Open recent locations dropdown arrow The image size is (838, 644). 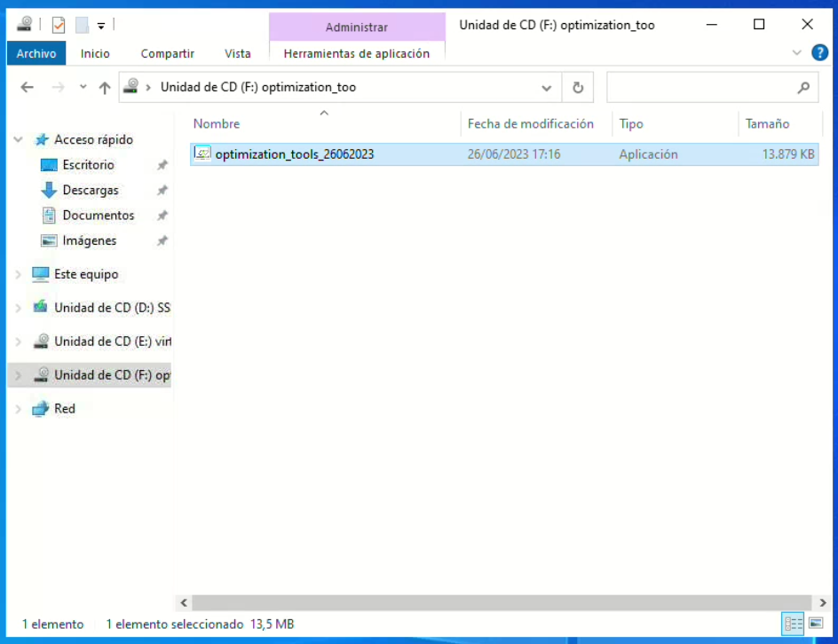click(83, 88)
